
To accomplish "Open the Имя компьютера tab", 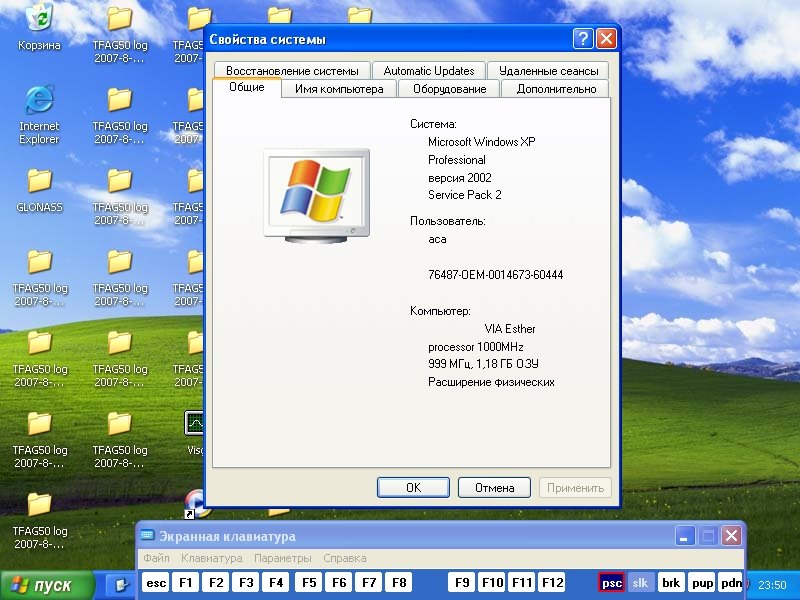I will click(339, 89).
